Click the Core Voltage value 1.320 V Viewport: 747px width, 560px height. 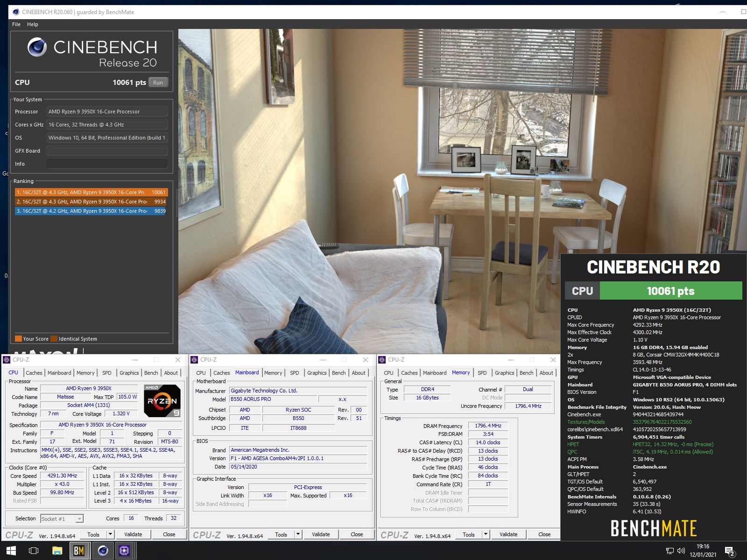(x=121, y=413)
